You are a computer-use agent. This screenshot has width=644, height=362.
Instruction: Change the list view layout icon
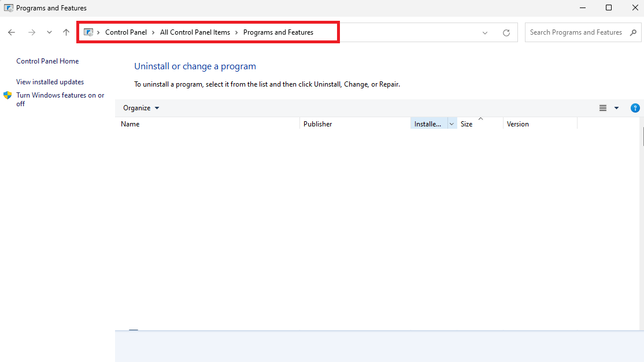[602, 108]
